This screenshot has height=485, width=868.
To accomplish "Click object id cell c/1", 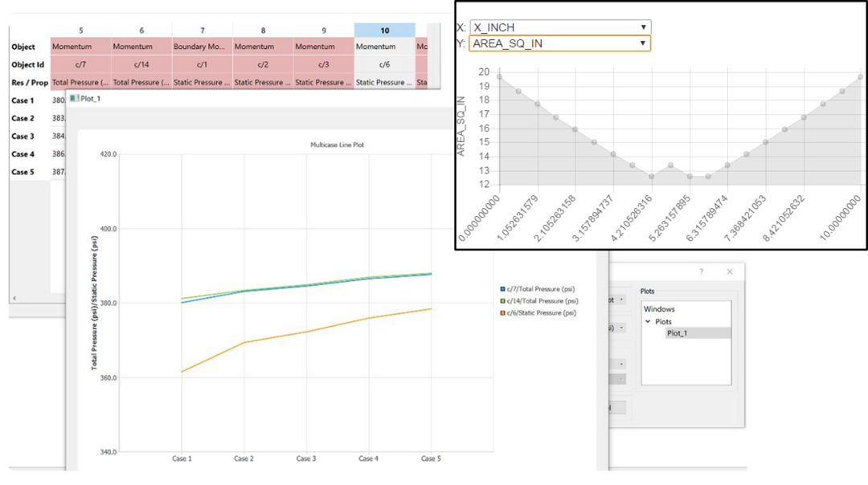I will click(202, 65).
